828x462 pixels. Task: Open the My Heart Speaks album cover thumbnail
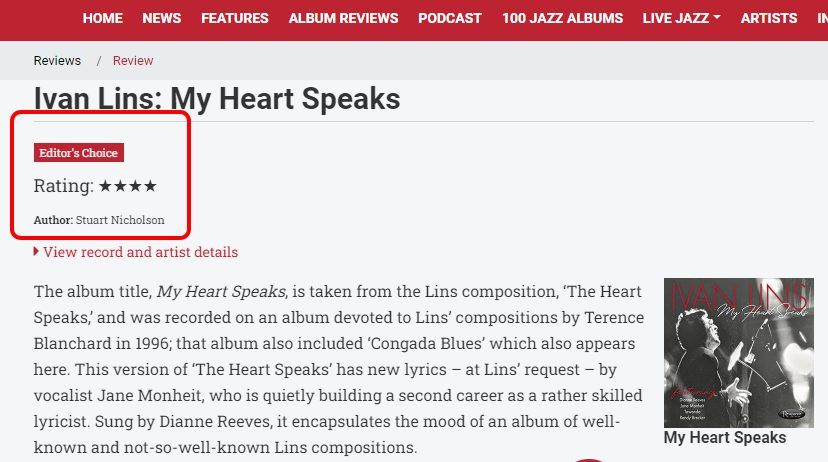tap(739, 353)
